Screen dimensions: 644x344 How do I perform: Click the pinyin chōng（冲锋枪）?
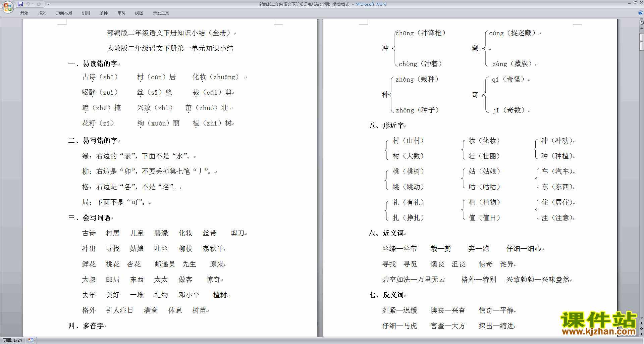click(x=421, y=33)
